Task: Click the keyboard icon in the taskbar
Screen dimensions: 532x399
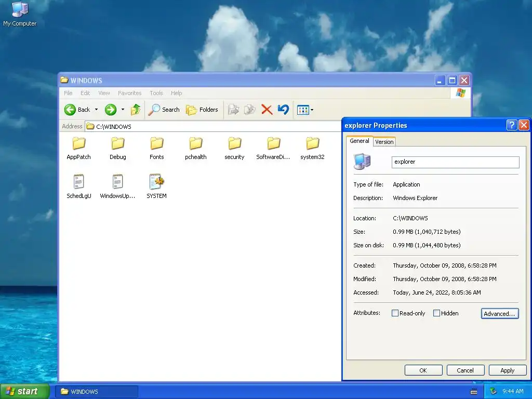Action: coord(474,392)
